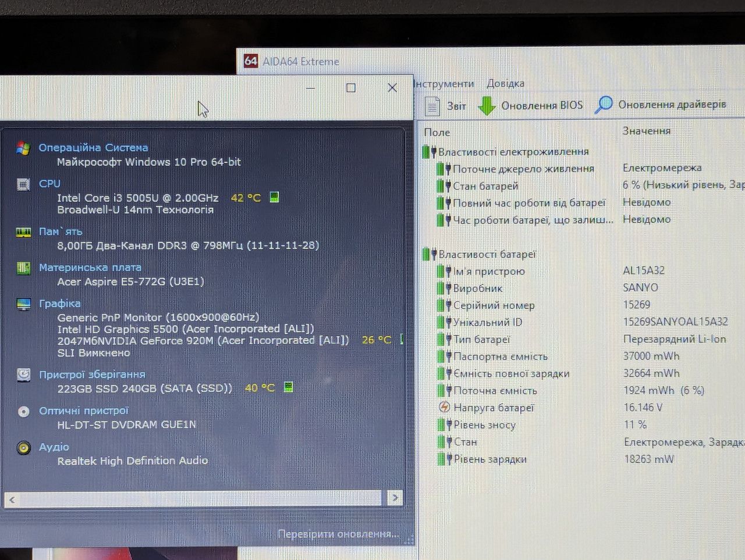This screenshot has height=560, width=745.
Task: Click the disc icon beside Оптичні пристрої
Action: (23, 412)
